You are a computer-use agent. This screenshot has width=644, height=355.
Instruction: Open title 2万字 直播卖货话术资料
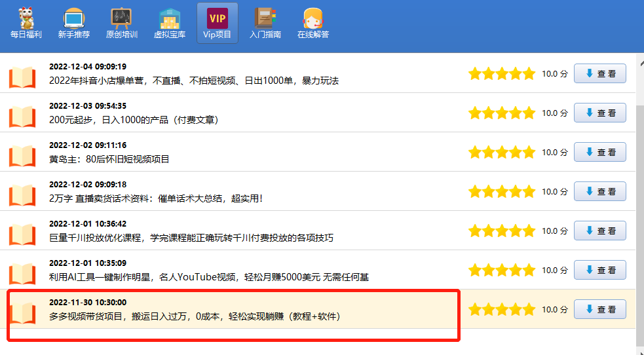tap(156, 198)
